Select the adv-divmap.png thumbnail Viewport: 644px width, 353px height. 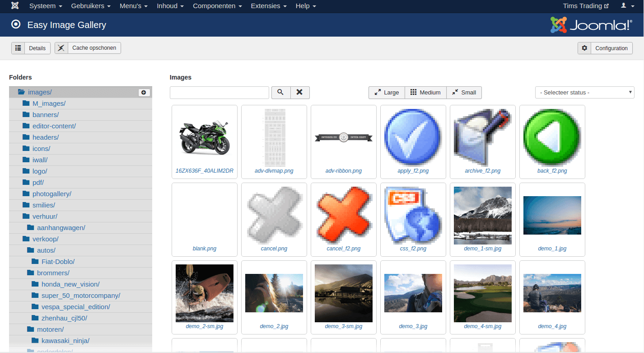(x=274, y=138)
